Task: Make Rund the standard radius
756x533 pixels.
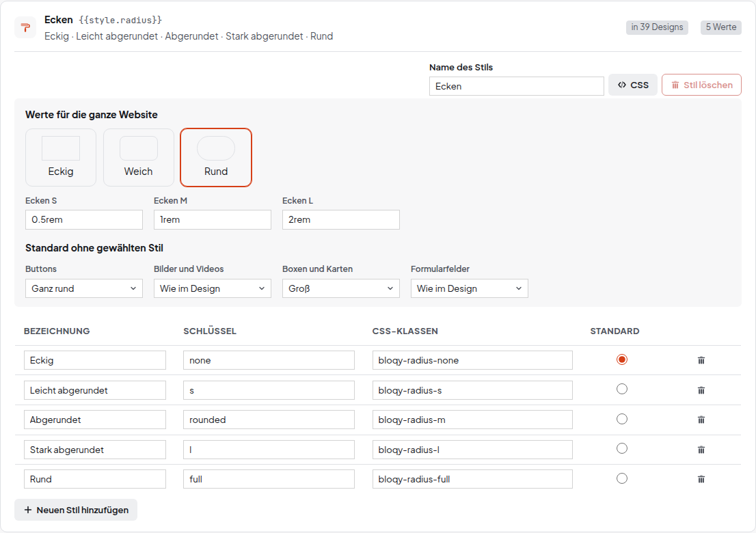Action: coord(622,478)
